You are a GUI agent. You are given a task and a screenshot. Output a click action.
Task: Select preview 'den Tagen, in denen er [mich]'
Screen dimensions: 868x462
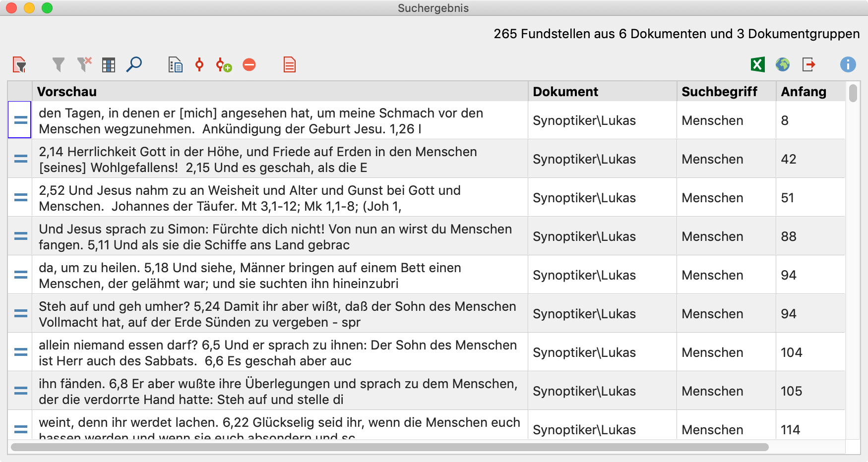click(280, 120)
